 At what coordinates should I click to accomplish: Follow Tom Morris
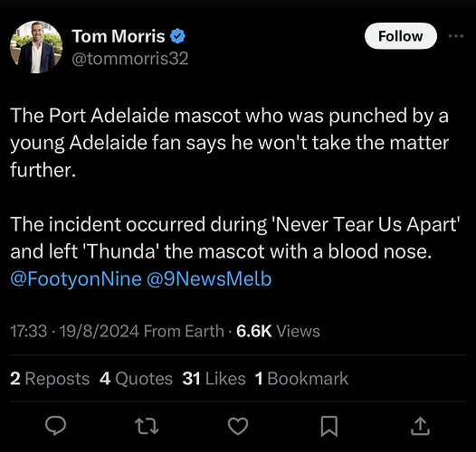point(401,36)
